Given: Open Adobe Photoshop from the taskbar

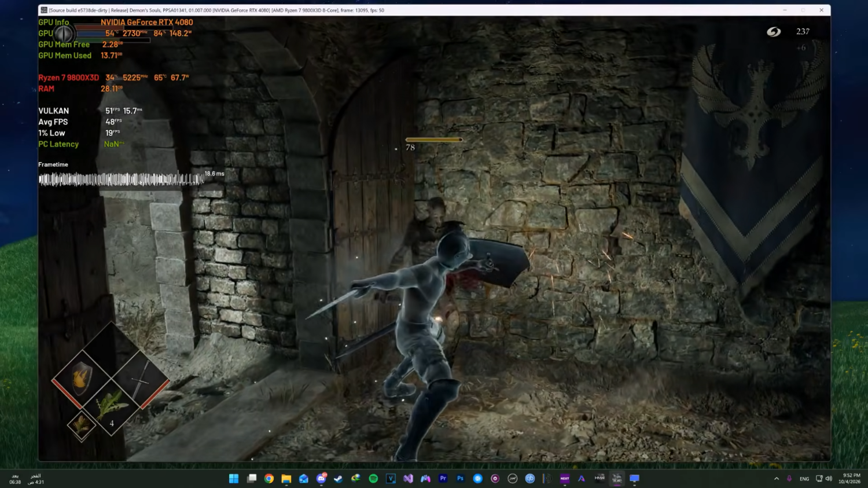Looking at the screenshot, I should click(x=460, y=478).
